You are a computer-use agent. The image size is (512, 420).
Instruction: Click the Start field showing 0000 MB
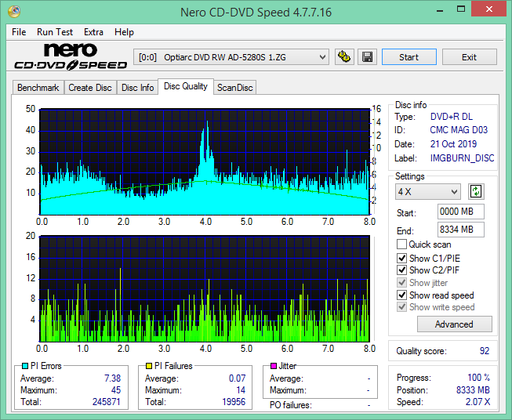460,212
